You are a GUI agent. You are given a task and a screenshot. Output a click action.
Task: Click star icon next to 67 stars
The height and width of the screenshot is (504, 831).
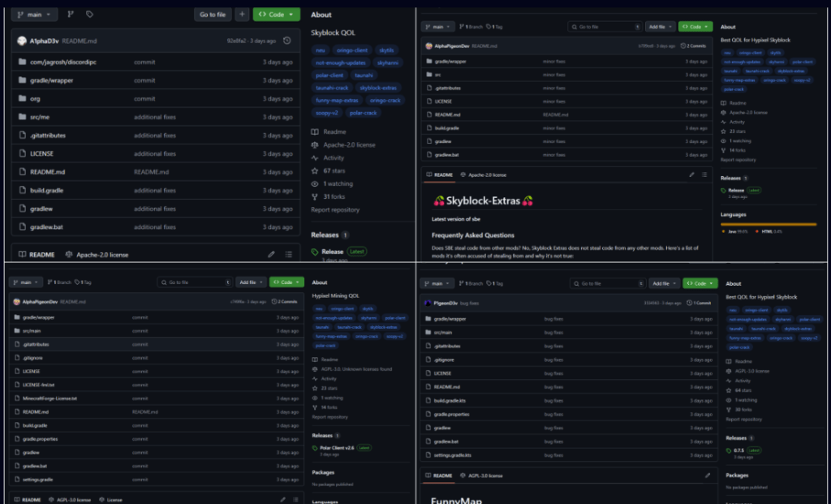point(315,170)
